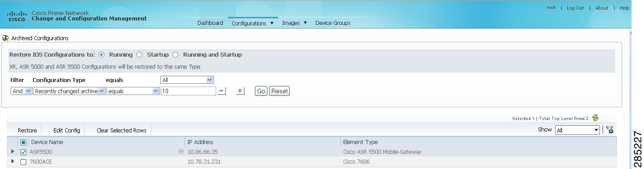Open Configuration Type 'All' dropdown

click(187, 80)
